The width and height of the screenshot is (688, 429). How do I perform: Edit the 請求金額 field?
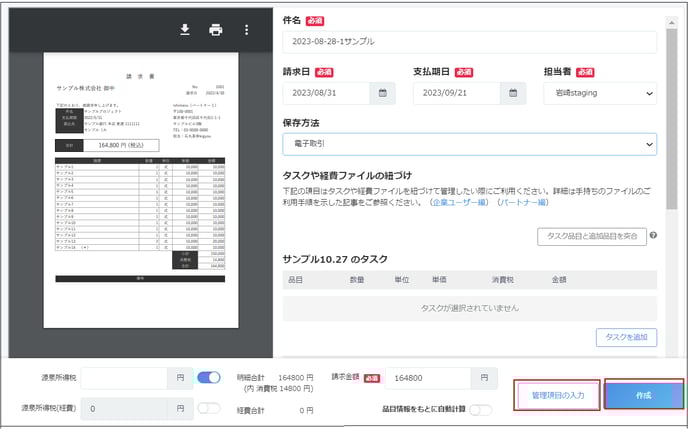(428, 378)
